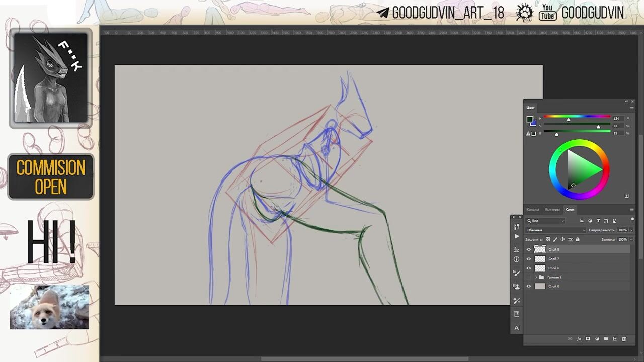Screen dimensions: 644x362
Task: Open the Properties panel sliders icon
Action: tap(517, 250)
